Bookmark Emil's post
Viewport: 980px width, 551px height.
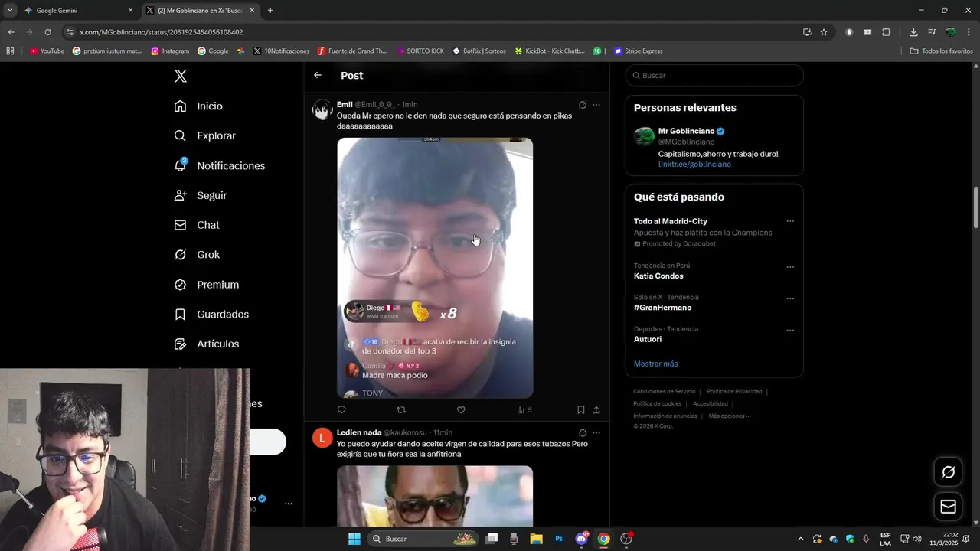[x=581, y=410]
